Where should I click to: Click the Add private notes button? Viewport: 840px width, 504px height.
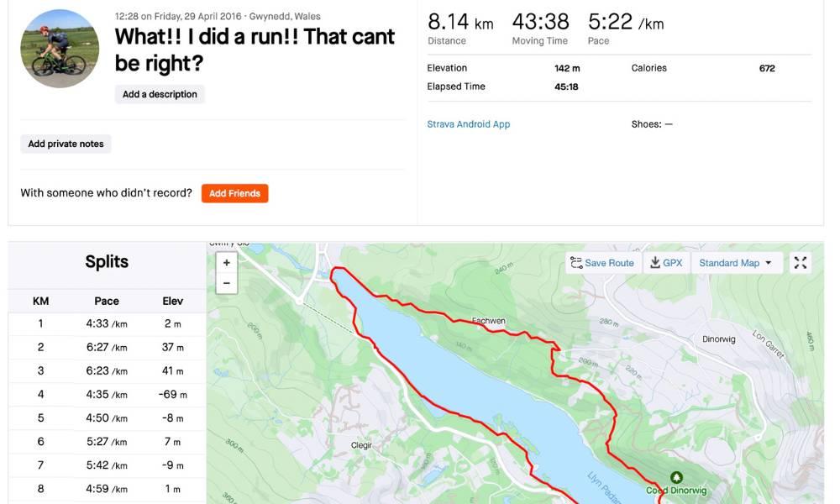(66, 143)
